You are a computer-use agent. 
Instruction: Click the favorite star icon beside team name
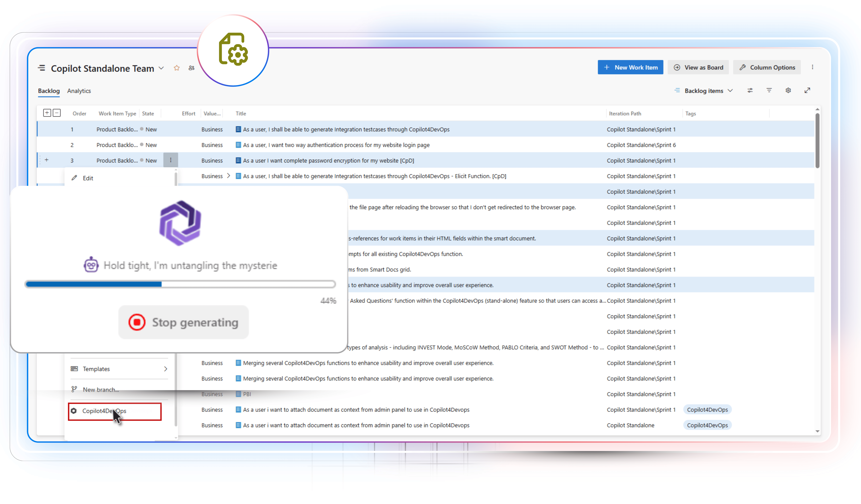(x=177, y=68)
